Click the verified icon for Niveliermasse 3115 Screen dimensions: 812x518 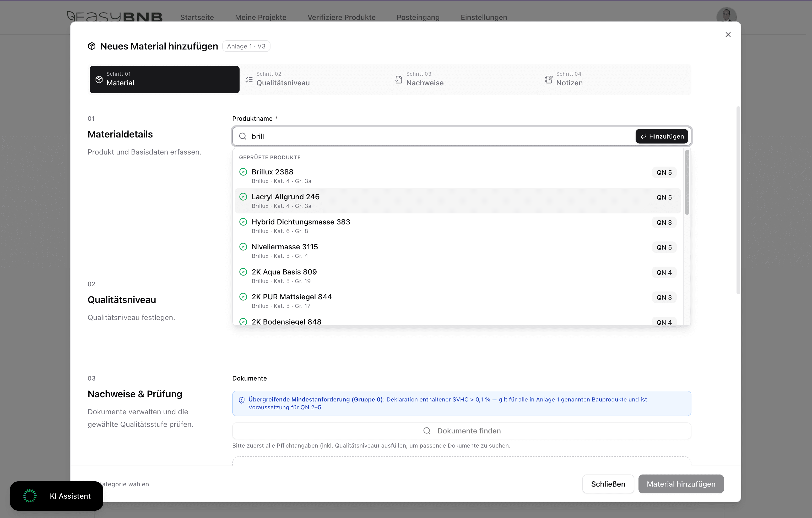[x=243, y=247]
